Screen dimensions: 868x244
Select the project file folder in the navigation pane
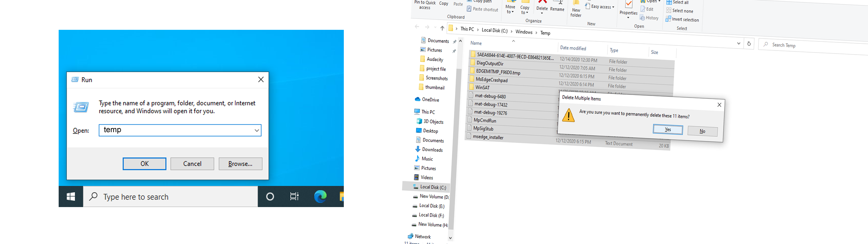(x=433, y=68)
